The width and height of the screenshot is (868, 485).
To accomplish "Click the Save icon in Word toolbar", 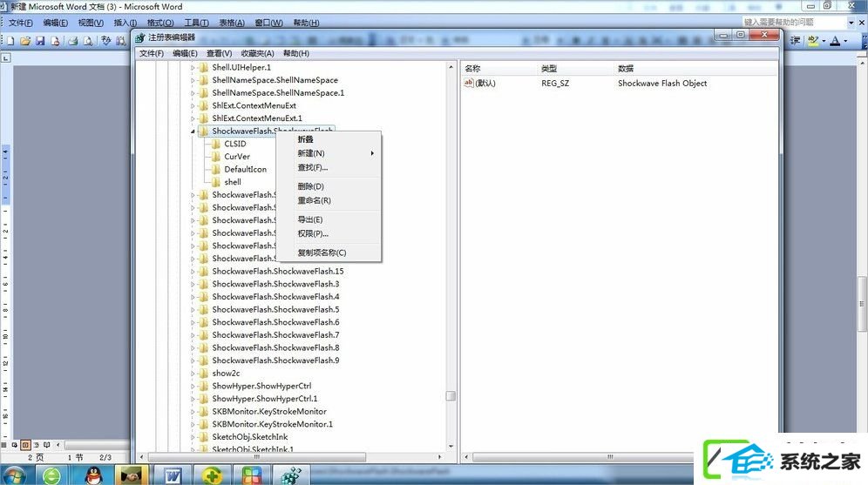I will pos(40,40).
